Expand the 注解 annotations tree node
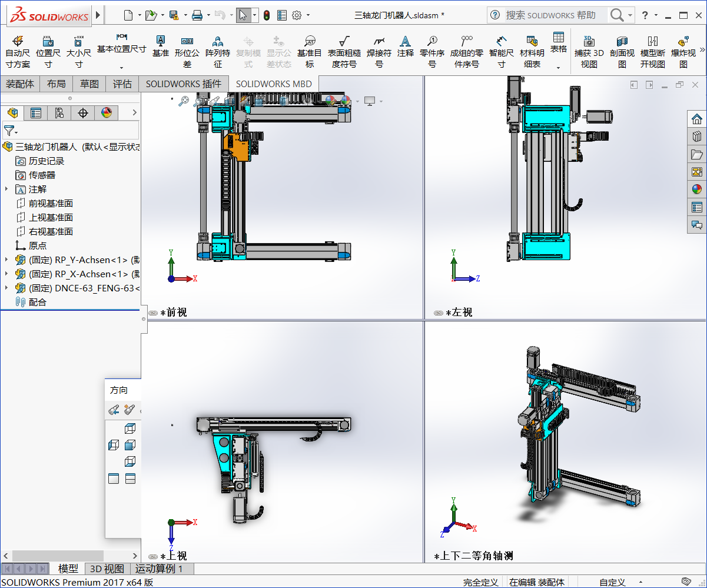 [6, 189]
